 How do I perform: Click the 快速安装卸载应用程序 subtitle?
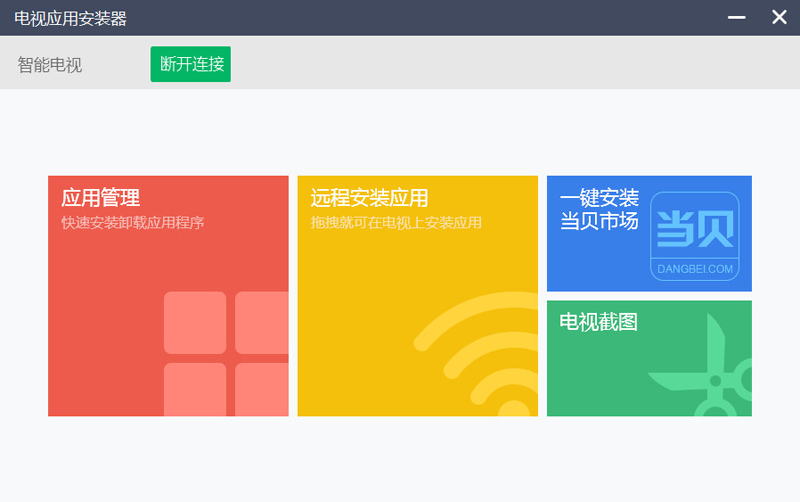tap(133, 223)
